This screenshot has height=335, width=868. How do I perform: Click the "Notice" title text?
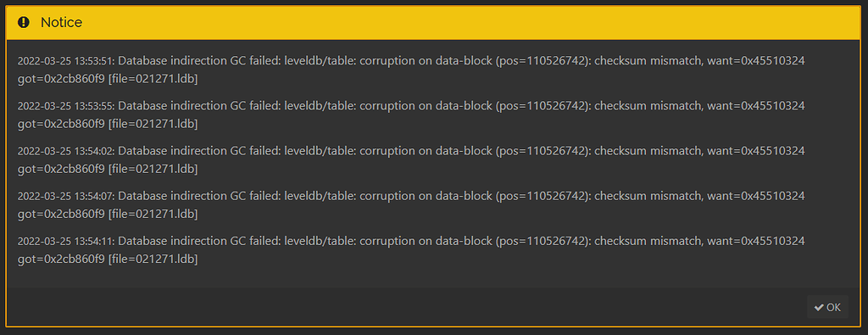61,22
